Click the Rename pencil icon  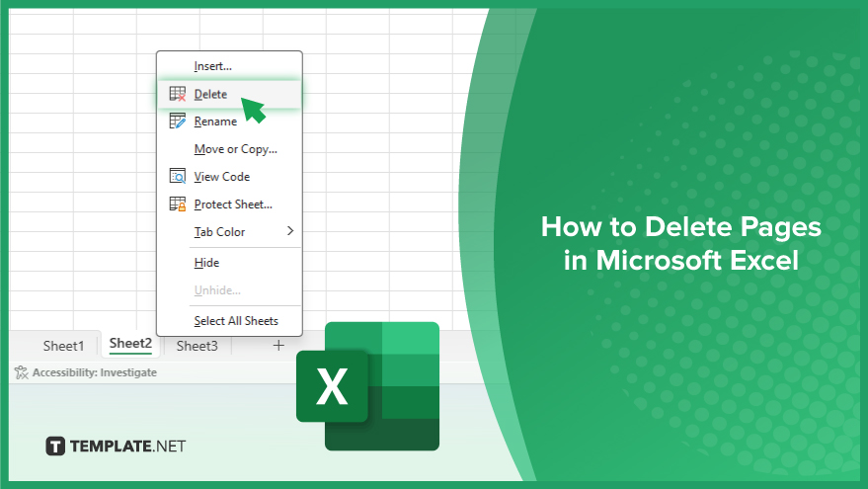click(177, 122)
